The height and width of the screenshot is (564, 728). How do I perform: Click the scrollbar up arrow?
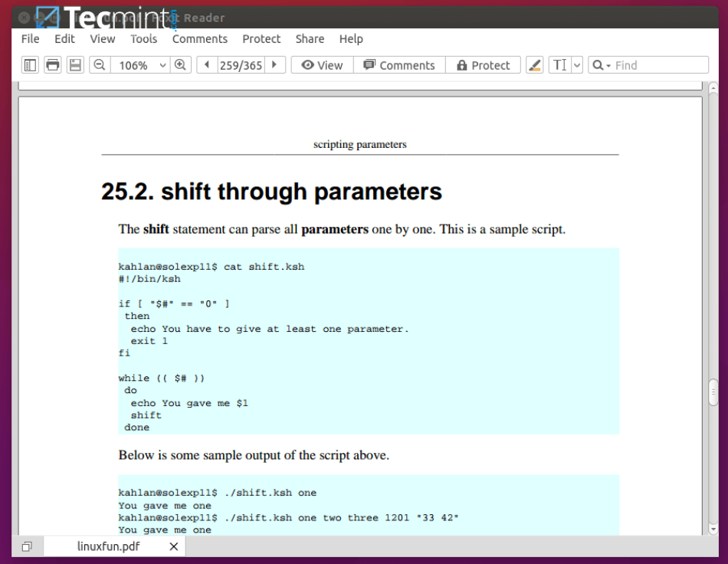coord(713,87)
